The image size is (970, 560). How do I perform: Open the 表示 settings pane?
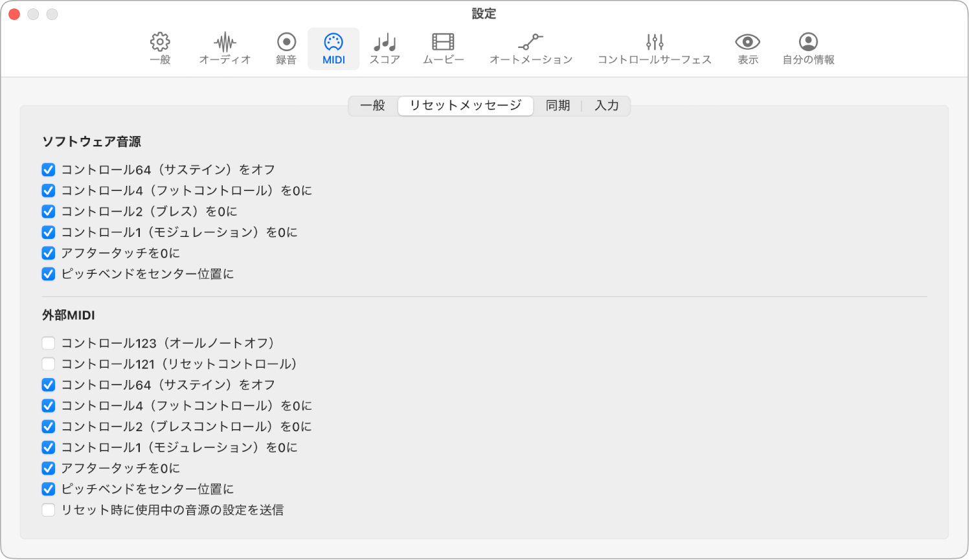pyautogui.click(x=747, y=48)
